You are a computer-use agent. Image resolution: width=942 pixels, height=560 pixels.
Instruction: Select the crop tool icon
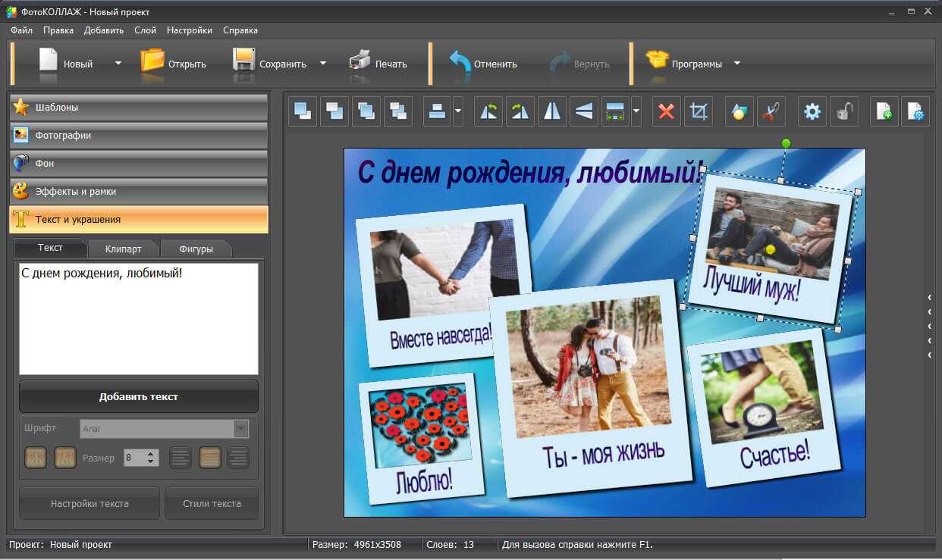click(698, 112)
